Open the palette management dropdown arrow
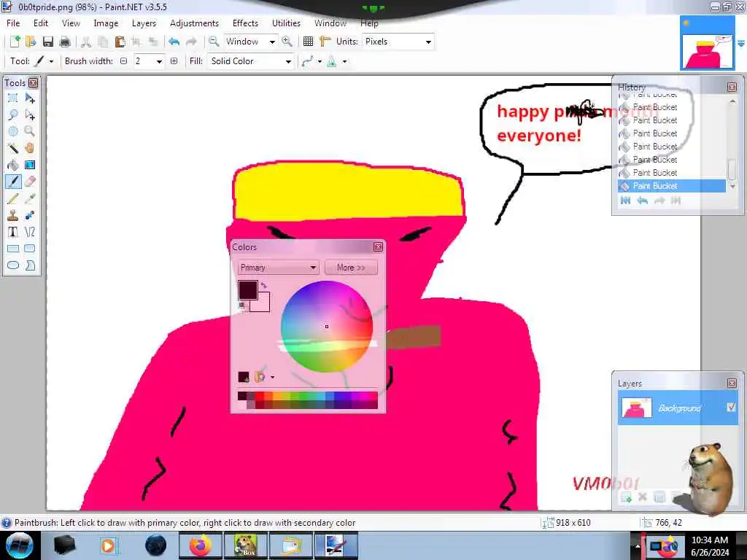Viewport: 747px width, 560px height. click(x=273, y=377)
